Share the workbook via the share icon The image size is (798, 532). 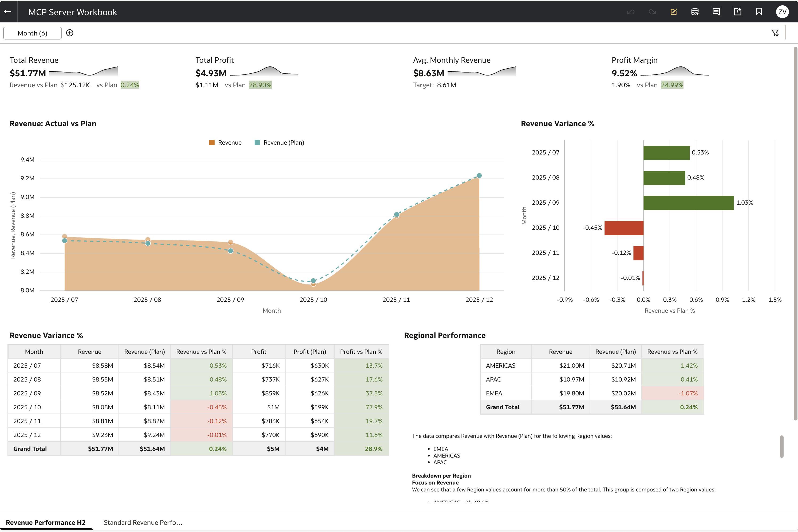pos(738,11)
